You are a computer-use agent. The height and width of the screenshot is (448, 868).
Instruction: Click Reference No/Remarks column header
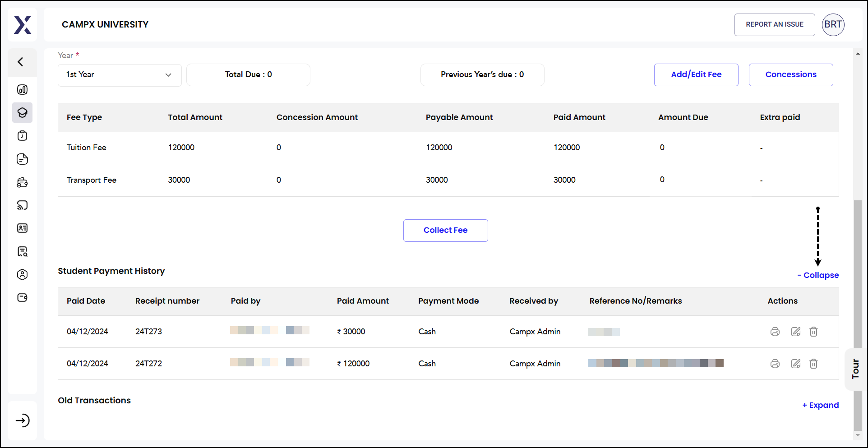point(636,301)
